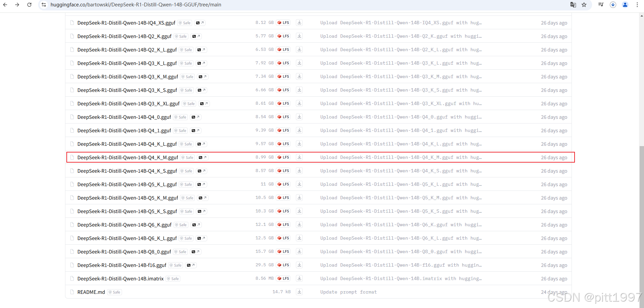Click the Safe badge on README.md
The height and width of the screenshot is (308, 644).
115,292
